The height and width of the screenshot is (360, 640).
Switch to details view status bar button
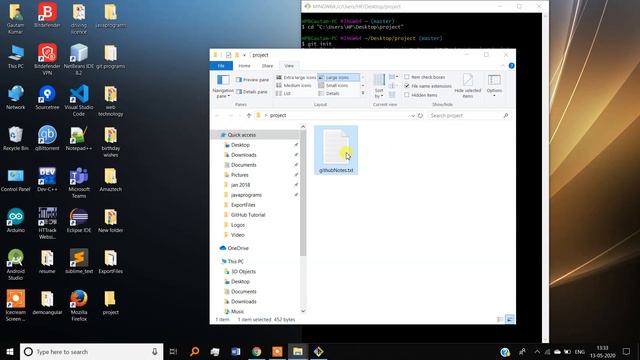tap(500, 320)
